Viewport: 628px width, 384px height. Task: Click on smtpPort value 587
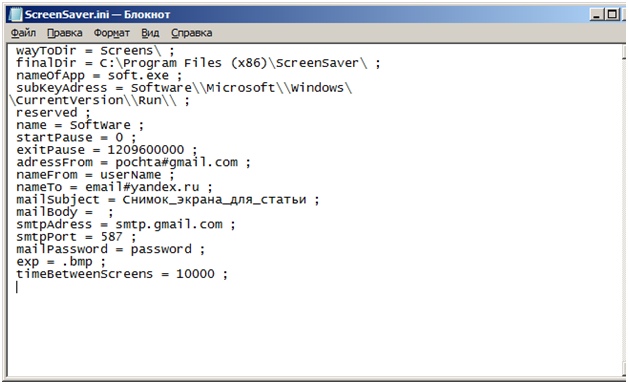click(111, 237)
